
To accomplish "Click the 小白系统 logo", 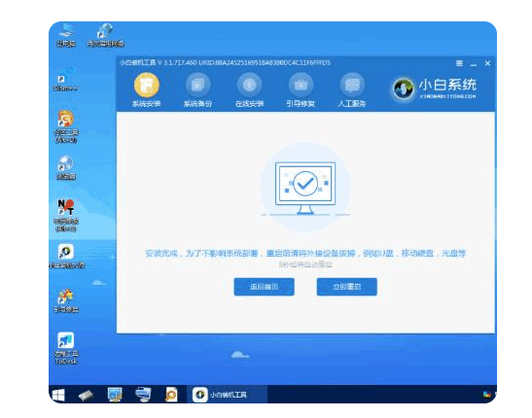I will point(435,88).
